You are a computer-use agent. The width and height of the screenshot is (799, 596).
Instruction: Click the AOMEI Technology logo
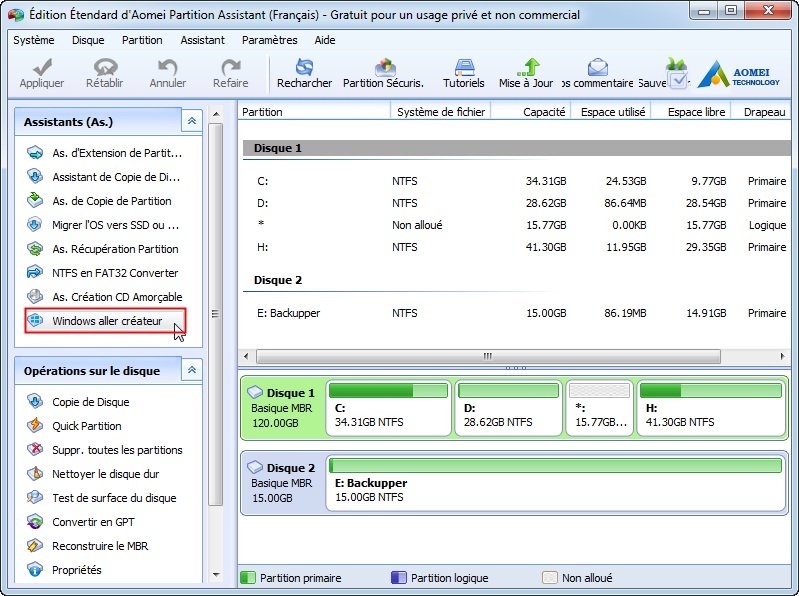(x=738, y=75)
